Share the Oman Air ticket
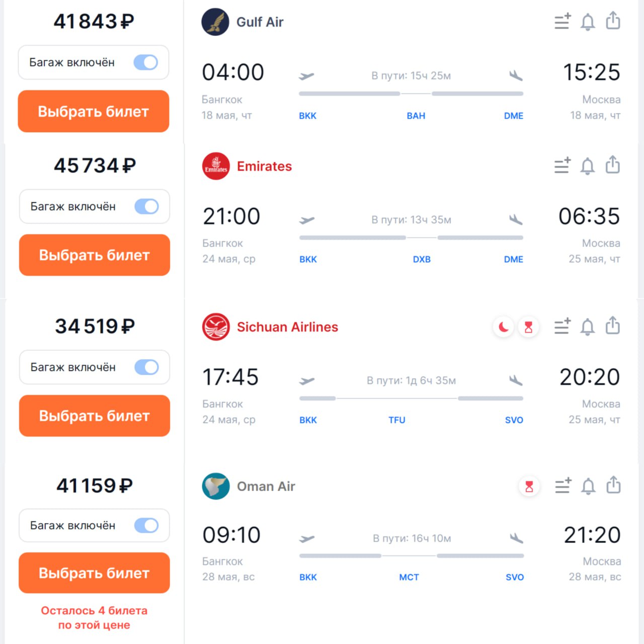This screenshot has width=644, height=644. pyautogui.click(x=613, y=485)
